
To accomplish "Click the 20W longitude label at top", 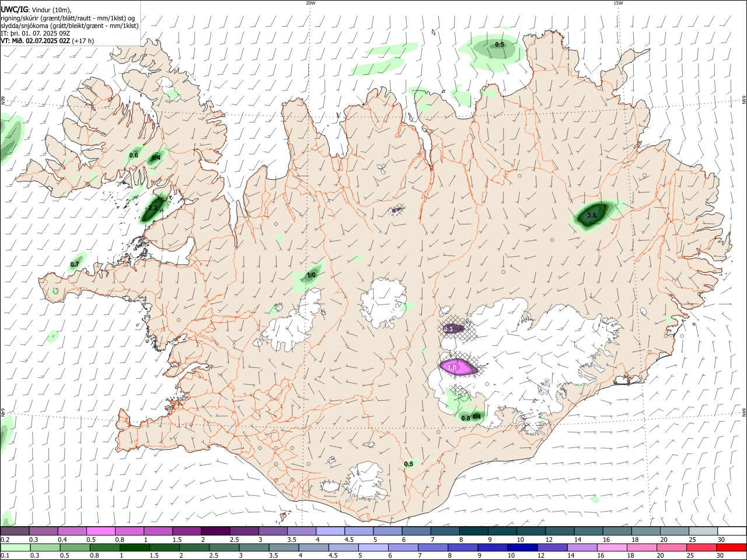I will pos(310,3).
